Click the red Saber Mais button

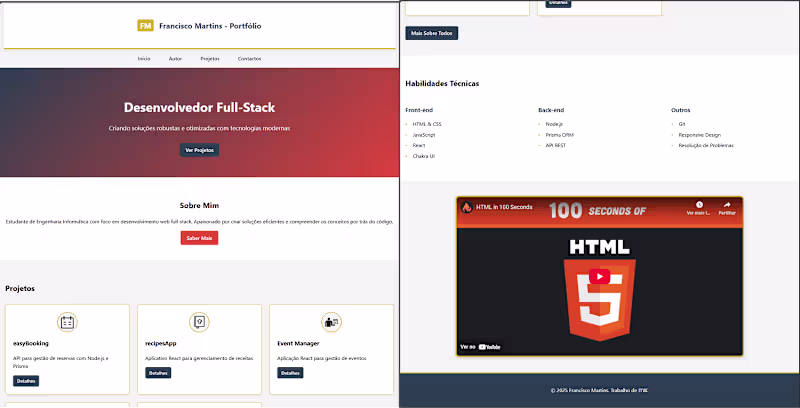(x=199, y=238)
